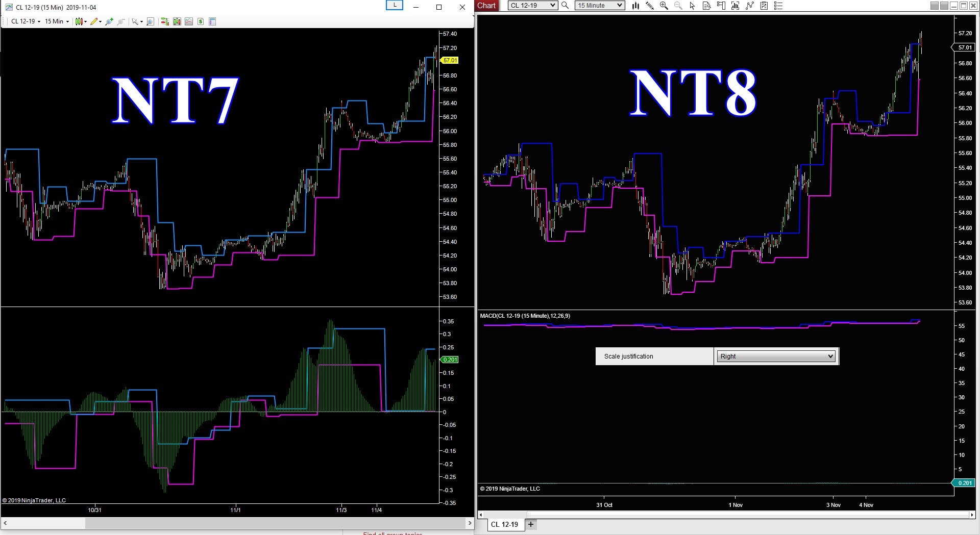Open the NT8 data series icon
The width and height of the screenshot is (980, 535).
736,6
